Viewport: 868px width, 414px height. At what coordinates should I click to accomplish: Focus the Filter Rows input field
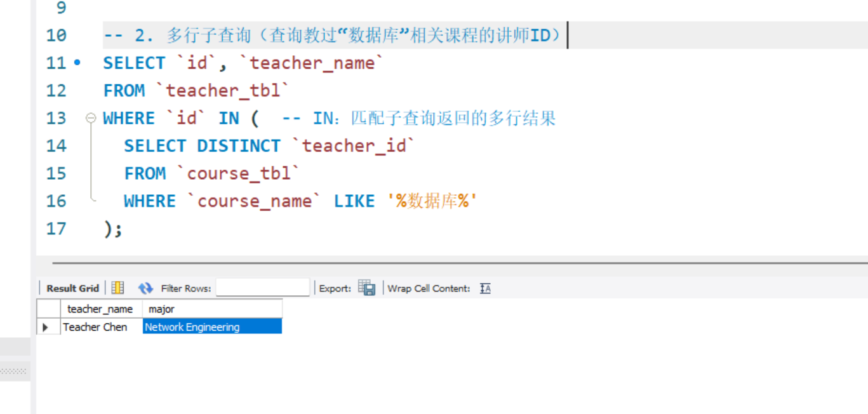[x=262, y=288]
